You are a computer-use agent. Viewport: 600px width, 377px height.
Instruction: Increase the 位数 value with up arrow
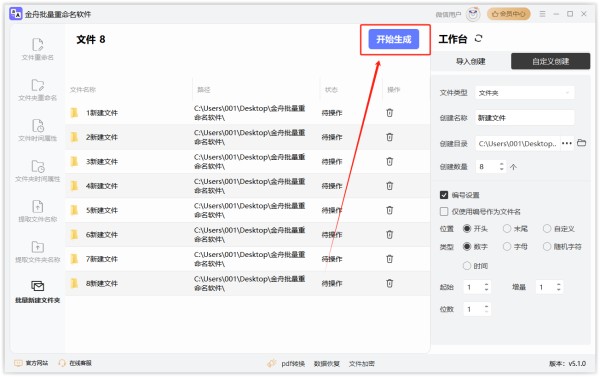[486, 306]
